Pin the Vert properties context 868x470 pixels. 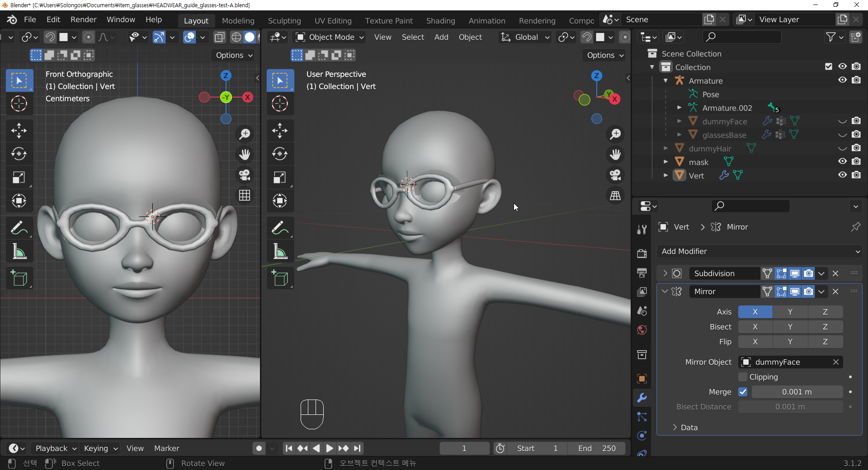(x=855, y=227)
